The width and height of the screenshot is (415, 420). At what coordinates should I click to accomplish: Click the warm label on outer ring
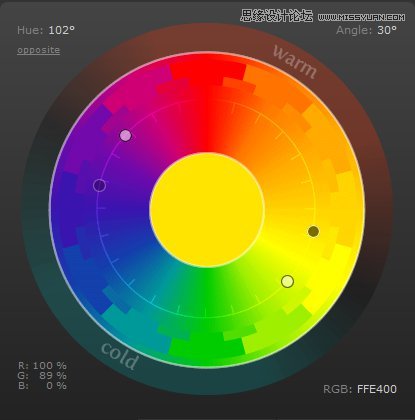(x=295, y=62)
